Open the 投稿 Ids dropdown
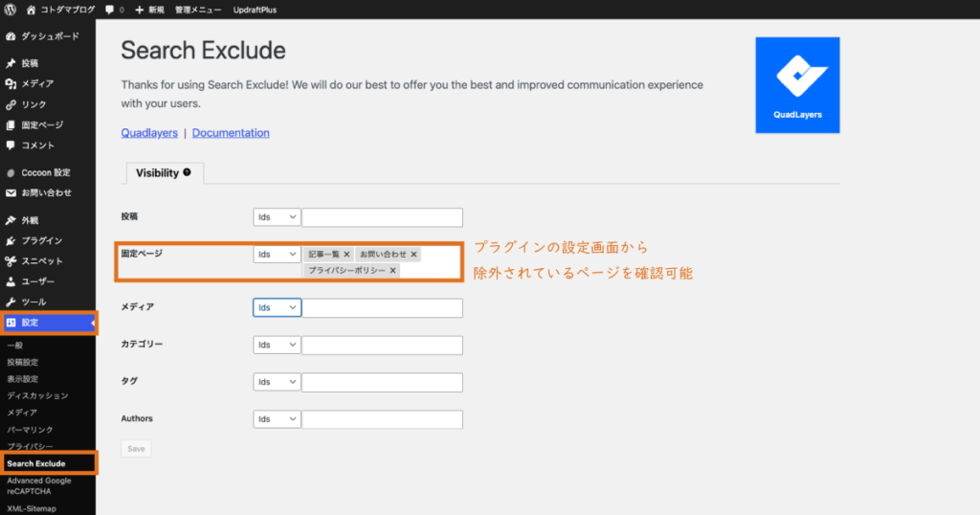 [277, 217]
